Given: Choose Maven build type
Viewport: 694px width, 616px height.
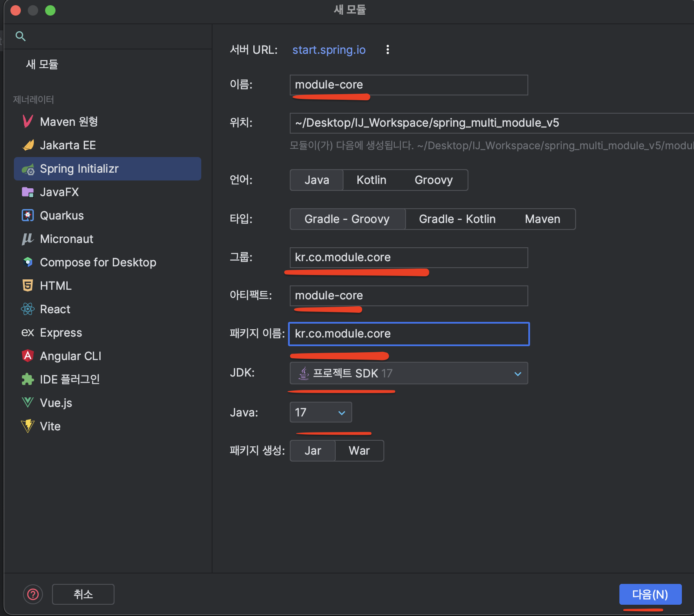Looking at the screenshot, I should coord(542,219).
